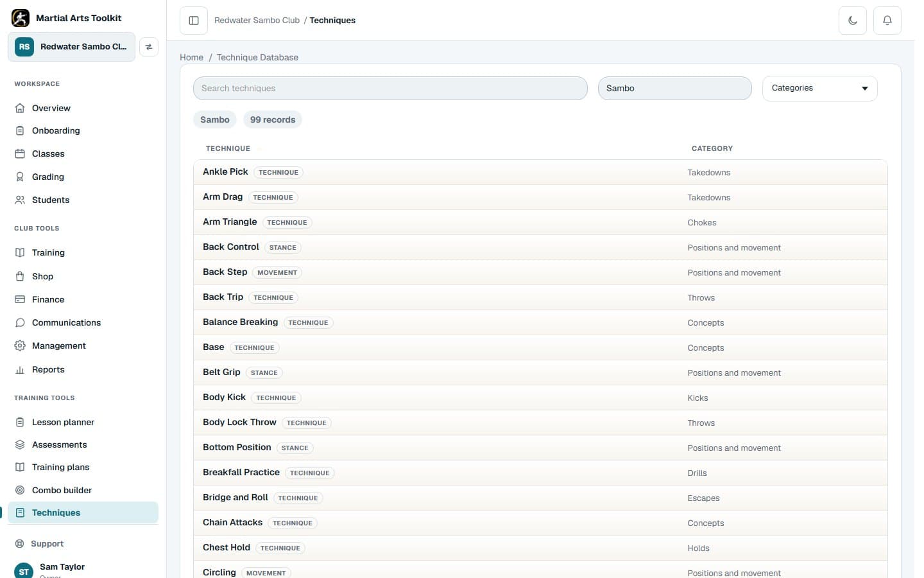Click the Reports bar chart icon
The image size is (924, 578).
20,369
